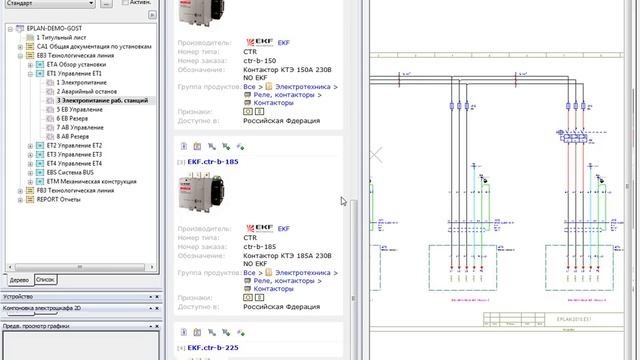Viewport: 640px width, 360px height.
Task: Click clipboard icon above EKF.ctr-b-225 entry
Action: coord(197,332)
